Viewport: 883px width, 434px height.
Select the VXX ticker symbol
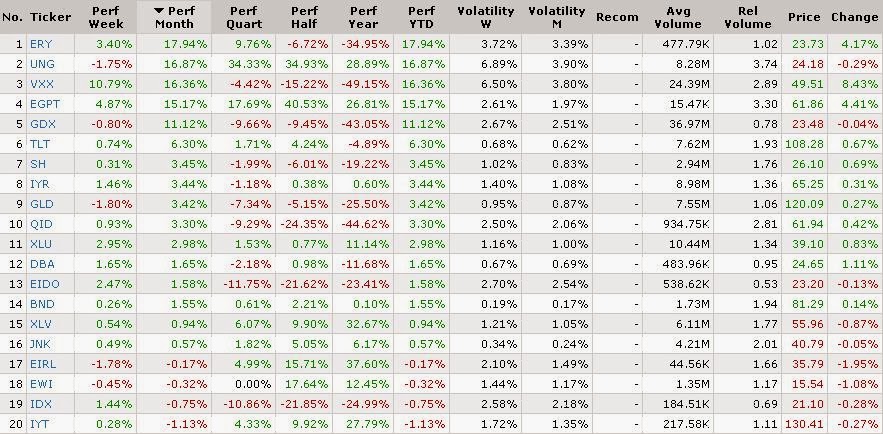point(42,86)
